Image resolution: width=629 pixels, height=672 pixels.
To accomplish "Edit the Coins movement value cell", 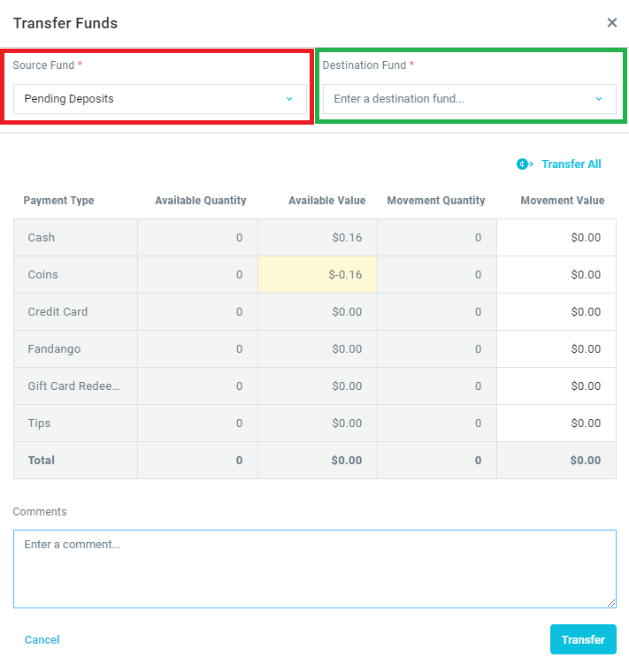I will 556,275.
